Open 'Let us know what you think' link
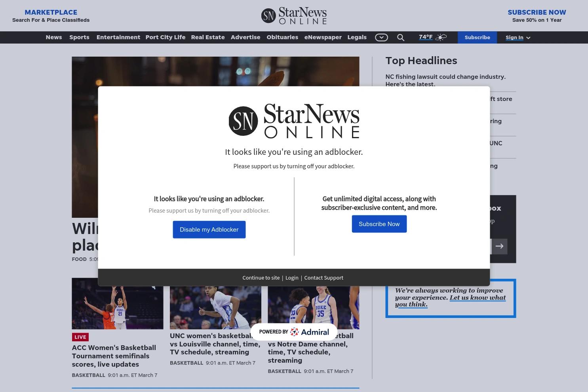Image resolution: width=588 pixels, height=392 pixels. point(451,301)
